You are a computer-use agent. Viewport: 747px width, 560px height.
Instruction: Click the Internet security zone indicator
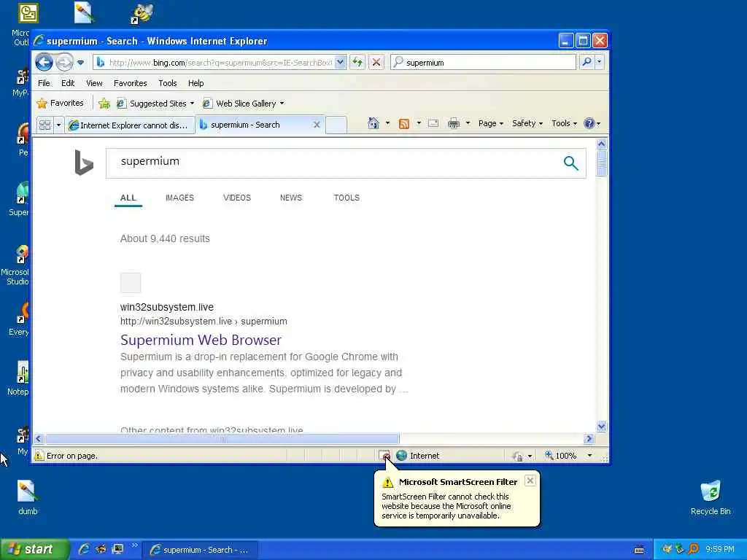[x=418, y=456]
